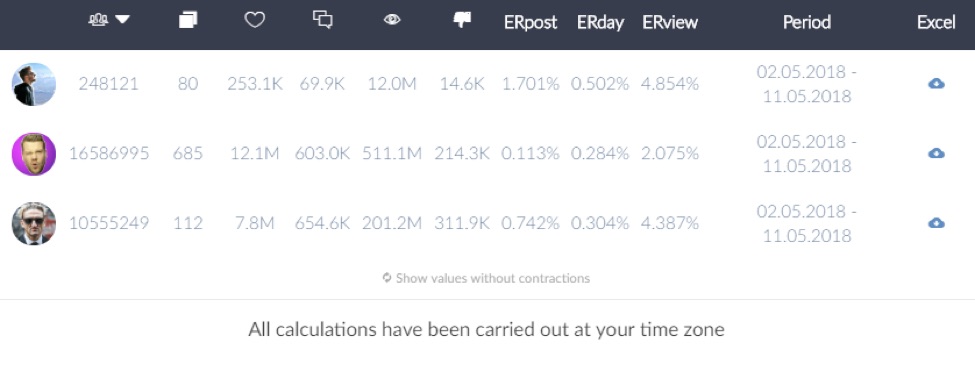The width and height of the screenshot is (975, 379).
Task: Show values without contractions
Action: coord(487,278)
